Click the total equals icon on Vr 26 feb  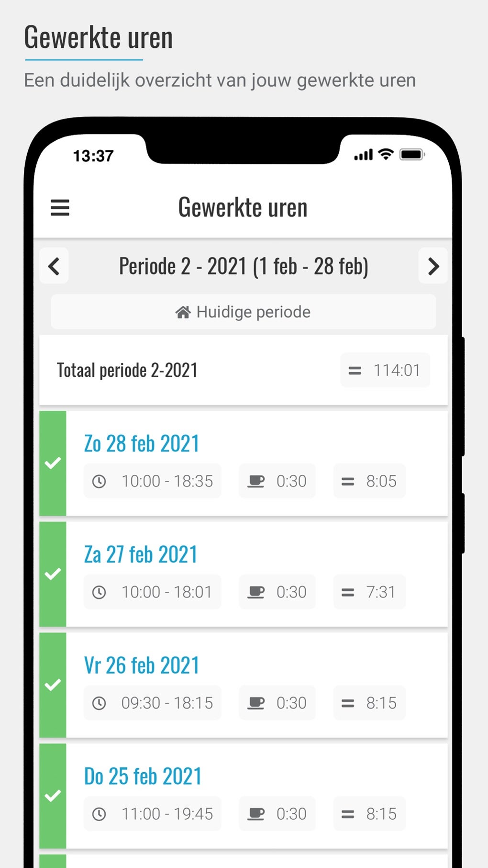348,703
